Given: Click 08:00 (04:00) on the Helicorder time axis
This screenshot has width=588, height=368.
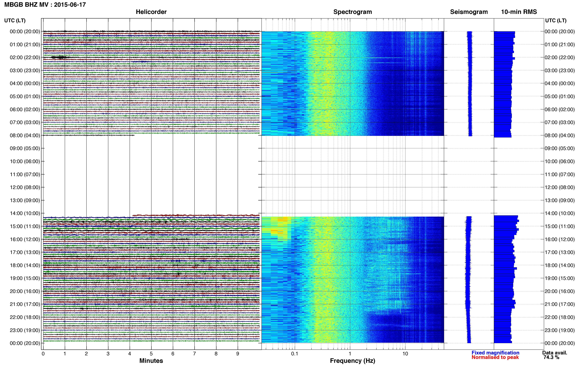Looking at the screenshot, I should 25,135.
